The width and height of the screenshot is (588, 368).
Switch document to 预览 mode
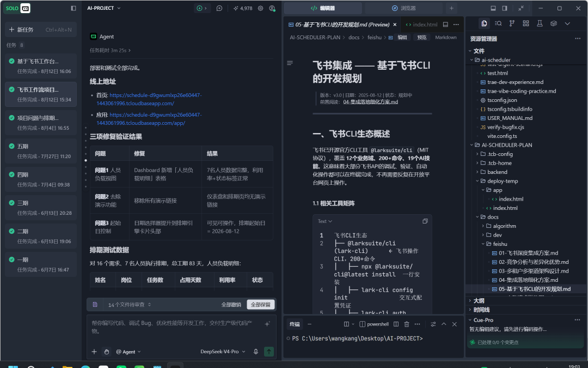[x=422, y=38]
